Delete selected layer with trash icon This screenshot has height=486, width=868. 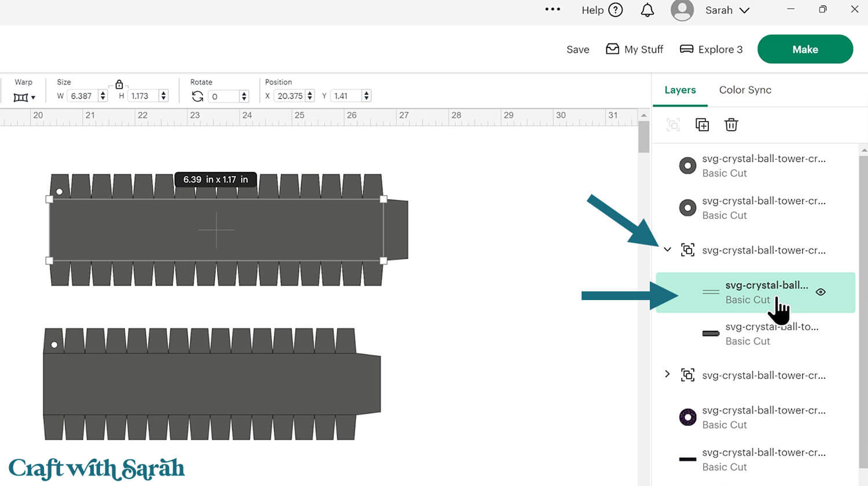(731, 125)
